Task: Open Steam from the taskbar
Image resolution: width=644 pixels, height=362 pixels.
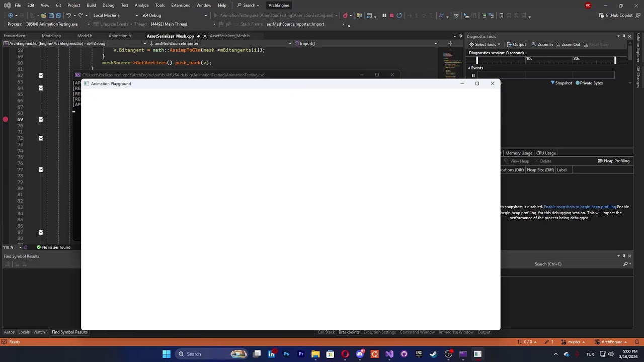Action: coord(433,354)
